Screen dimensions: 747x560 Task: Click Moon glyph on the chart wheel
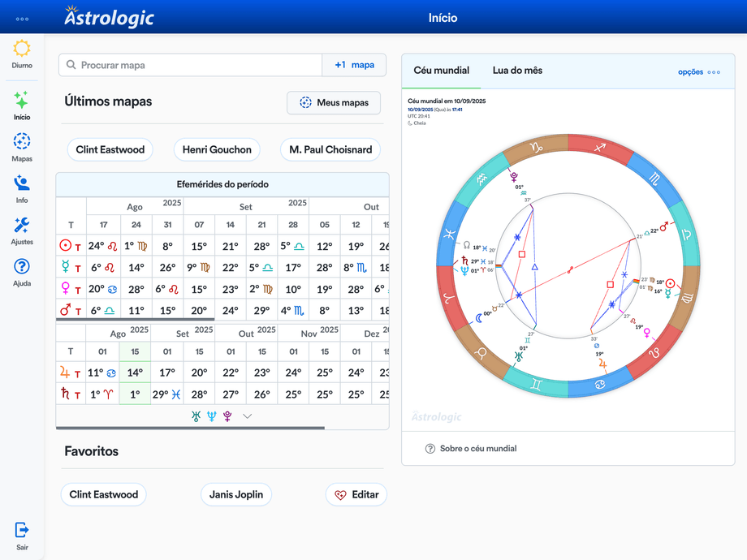pyautogui.click(x=479, y=318)
